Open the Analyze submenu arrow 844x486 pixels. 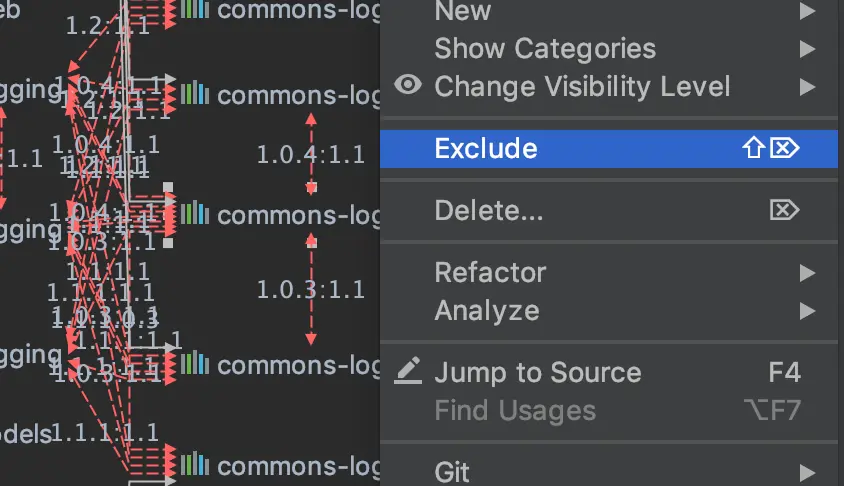coord(807,311)
